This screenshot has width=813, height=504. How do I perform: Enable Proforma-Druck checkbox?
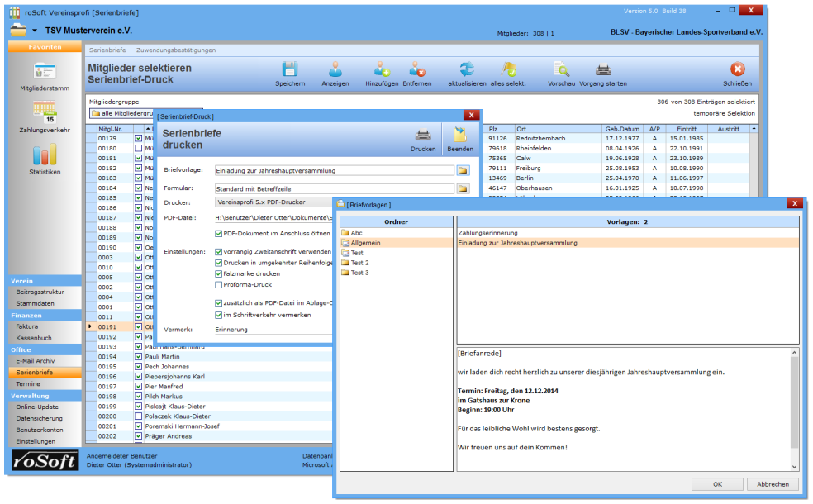[218, 285]
